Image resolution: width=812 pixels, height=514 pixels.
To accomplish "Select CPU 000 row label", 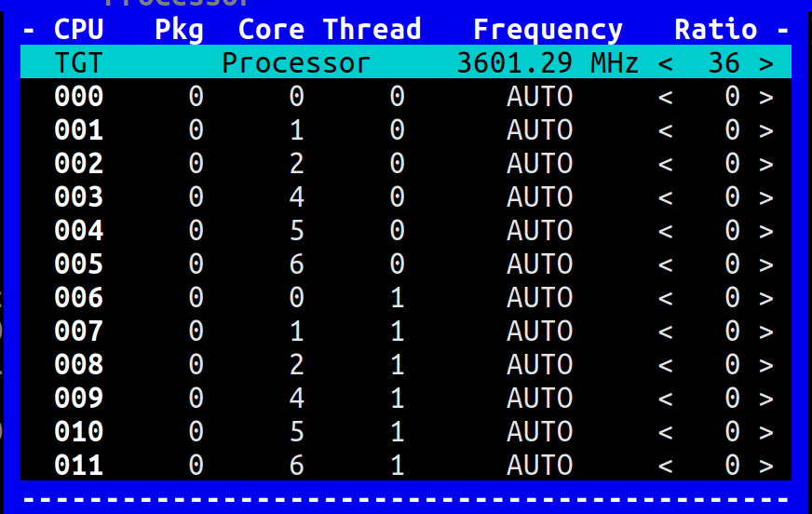I will pyautogui.click(x=79, y=97).
